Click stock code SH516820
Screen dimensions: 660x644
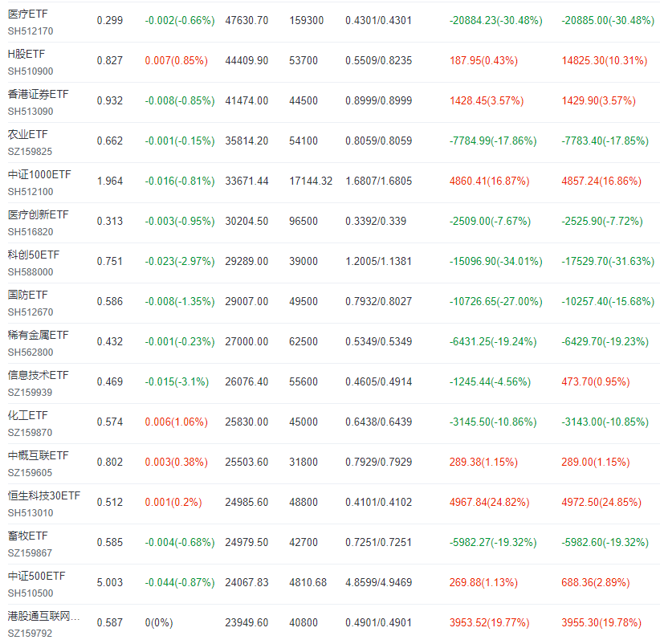pyautogui.click(x=31, y=232)
